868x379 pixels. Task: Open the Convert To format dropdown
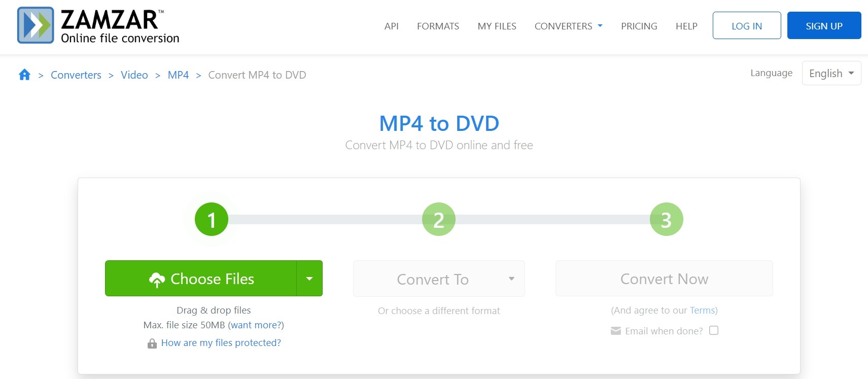439,279
